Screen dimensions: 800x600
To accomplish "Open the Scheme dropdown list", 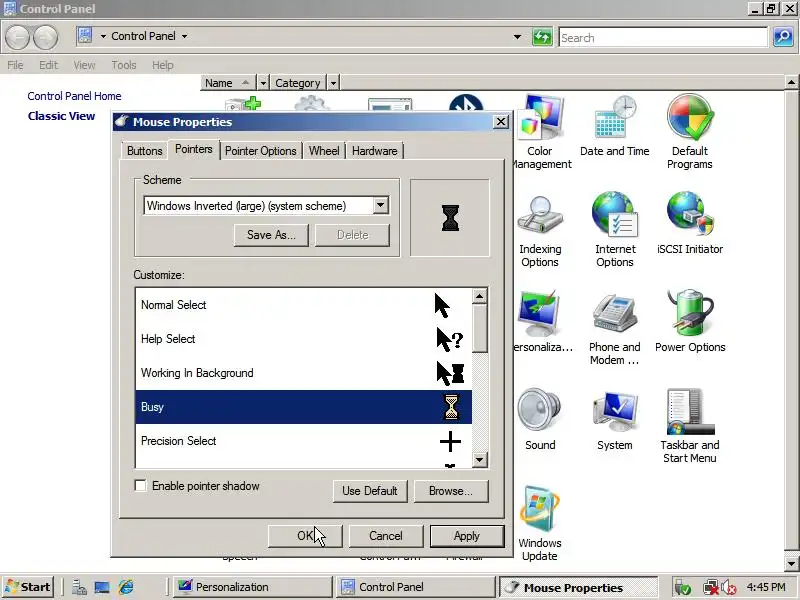I will pyautogui.click(x=380, y=206).
